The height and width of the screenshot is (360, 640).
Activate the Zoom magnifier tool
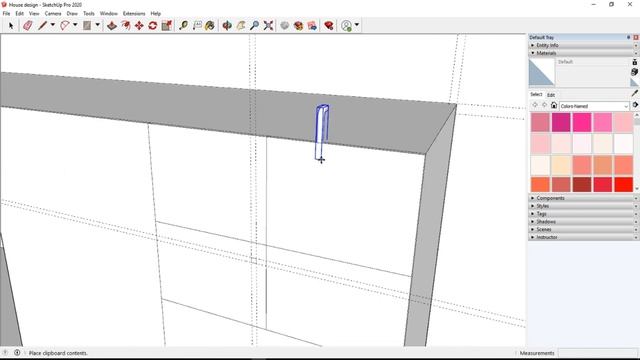pos(254,25)
